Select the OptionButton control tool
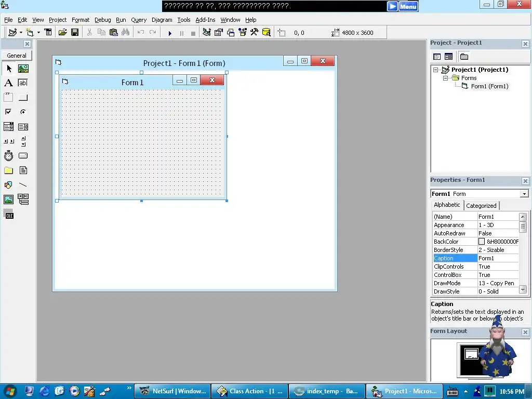Image resolution: width=532 pixels, height=399 pixels. pyautogui.click(x=23, y=112)
